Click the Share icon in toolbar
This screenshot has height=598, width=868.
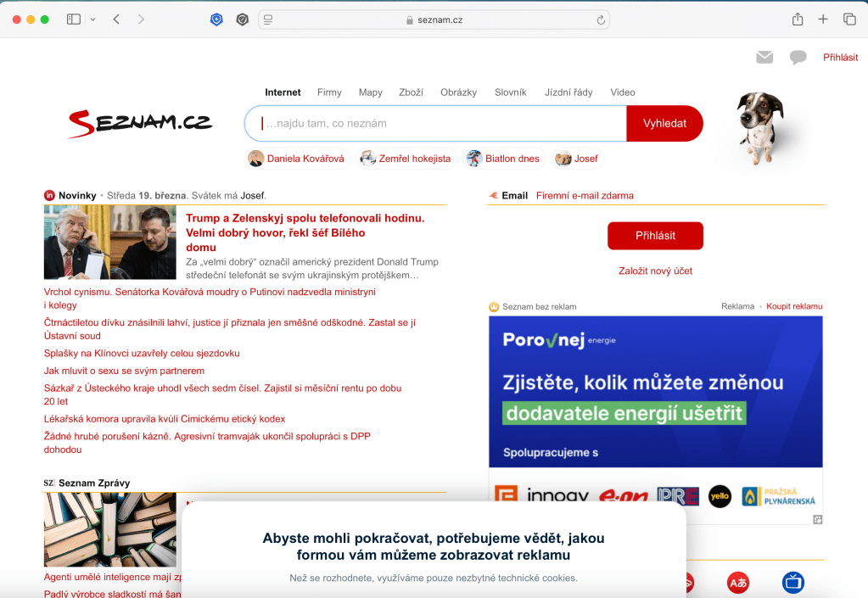point(798,20)
